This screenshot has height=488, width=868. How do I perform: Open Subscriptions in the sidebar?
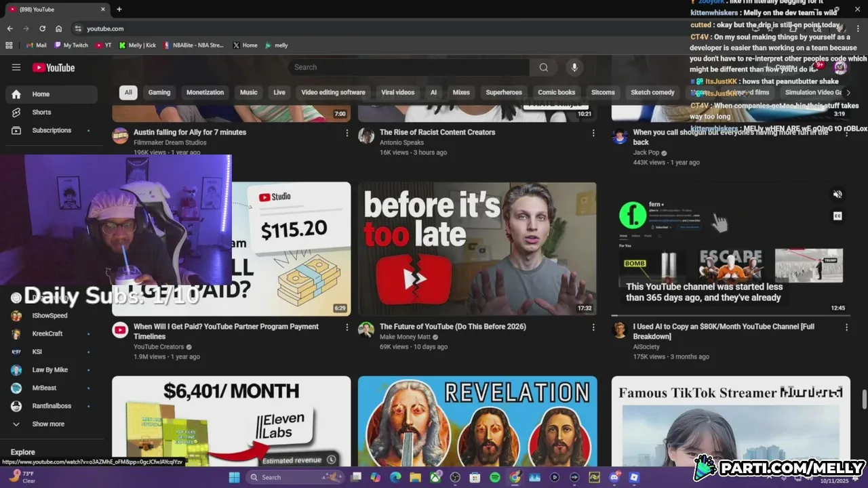[x=52, y=130]
